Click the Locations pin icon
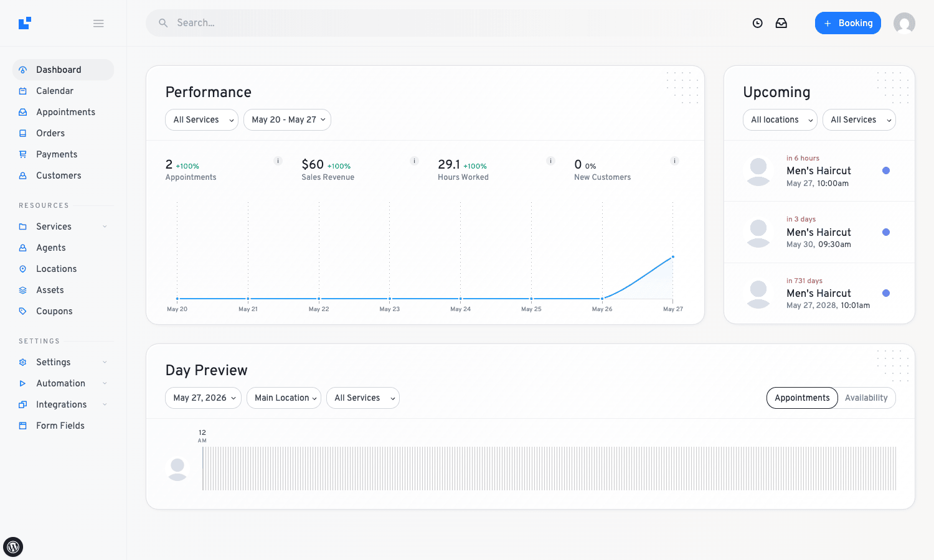Screen dimensions: 934x560 pyautogui.click(x=23, y=269)
